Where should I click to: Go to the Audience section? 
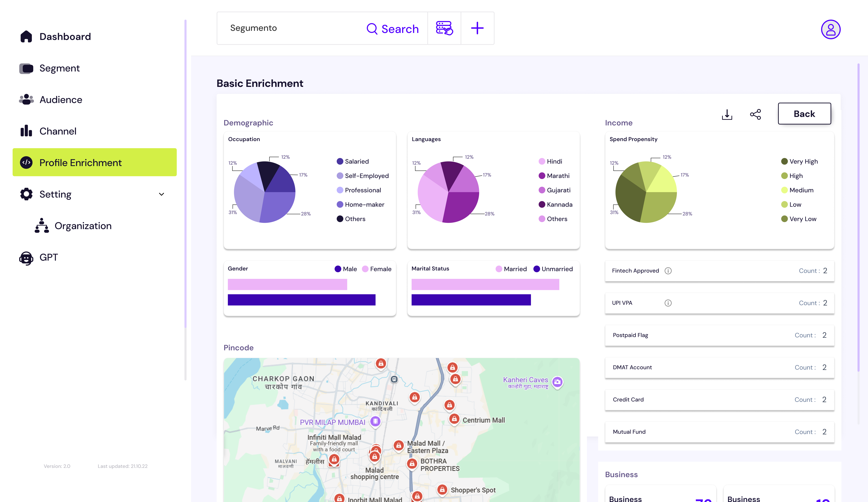click(61, 100)
